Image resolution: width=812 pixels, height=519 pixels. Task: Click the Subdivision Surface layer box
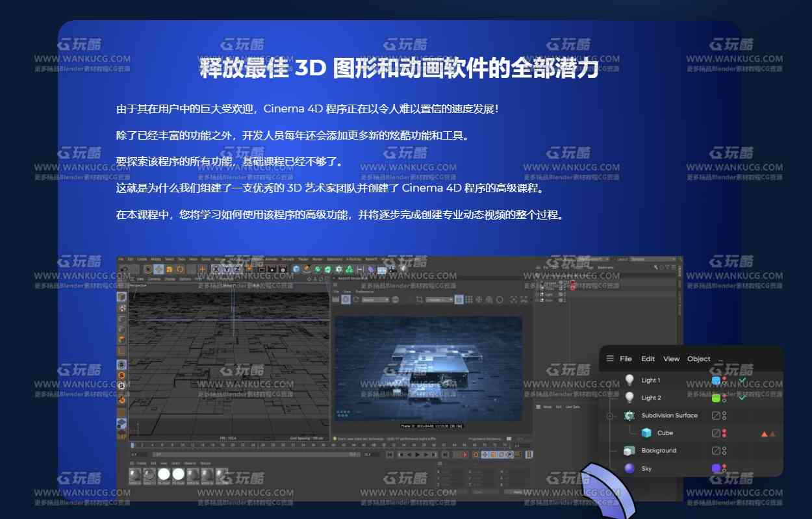coord(716,416)
